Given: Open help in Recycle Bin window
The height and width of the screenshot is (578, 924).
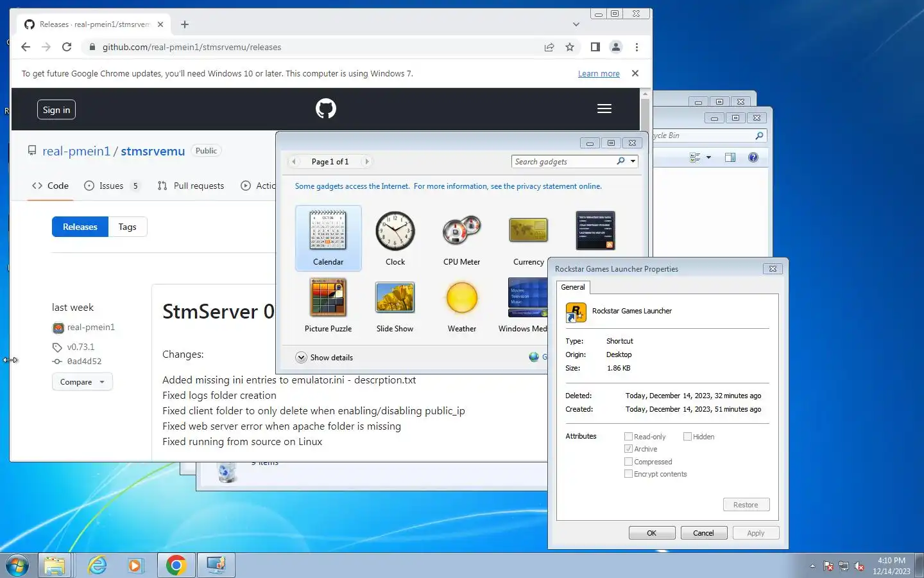Looking at the screenshot, I should [753, 157].
